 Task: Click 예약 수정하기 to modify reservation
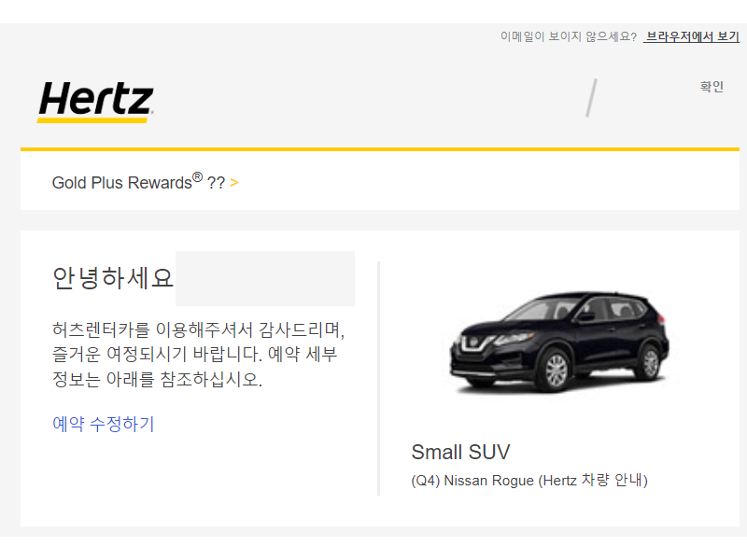click(104, 424)
